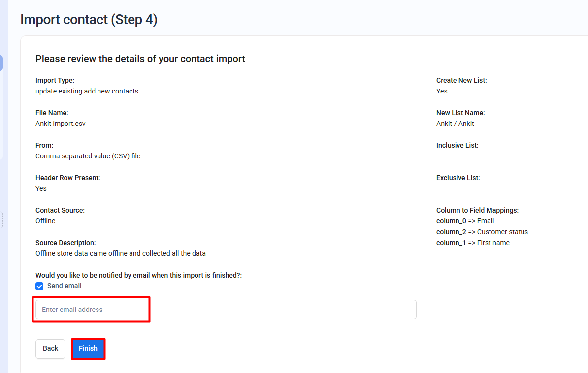Click the 'Column to Field Mappings:' label

coord(477,210)
